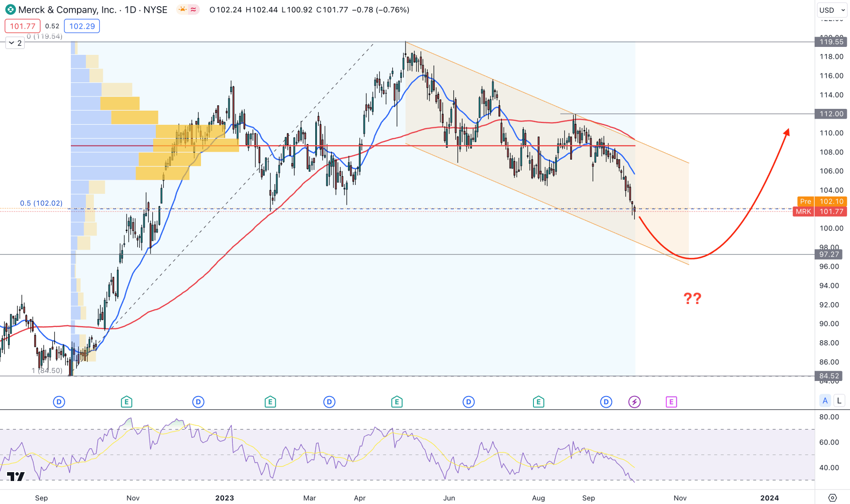Click the red MRK 101.77 price label

coord(820,212)
